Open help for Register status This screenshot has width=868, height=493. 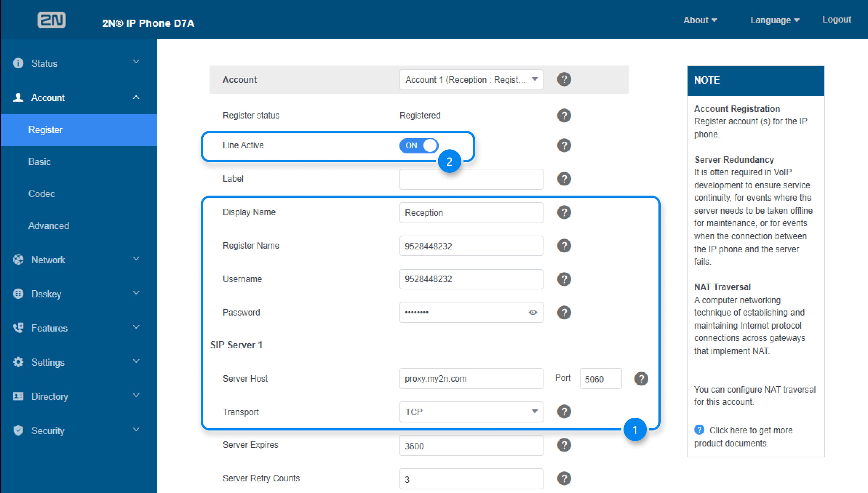[x=564, y=116]
